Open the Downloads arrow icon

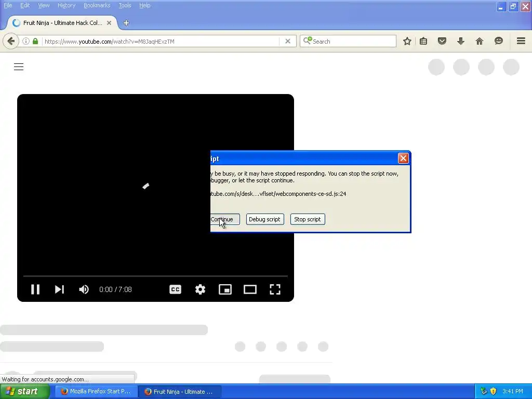tap(460, 42)
